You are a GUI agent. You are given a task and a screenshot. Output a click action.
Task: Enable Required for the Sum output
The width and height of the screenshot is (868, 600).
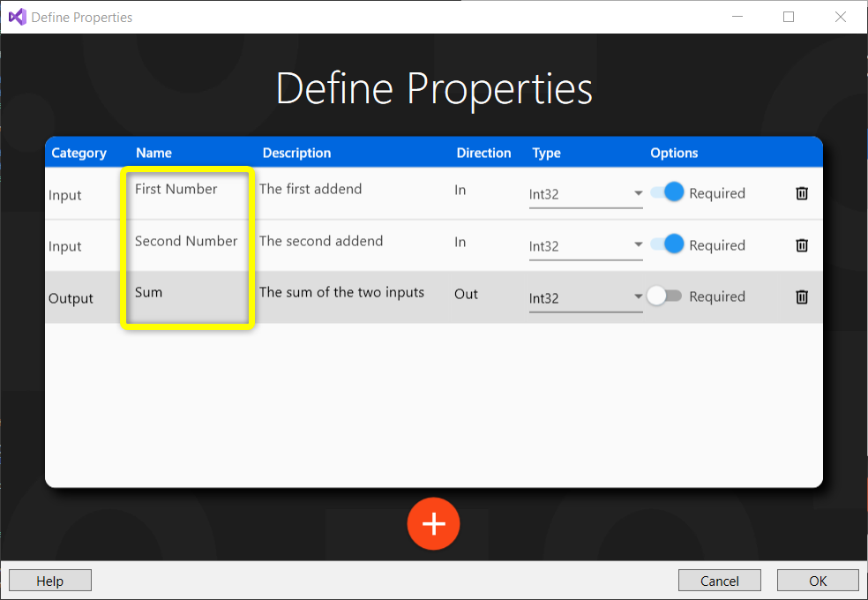pyautogui.click(x=664, y=296)
